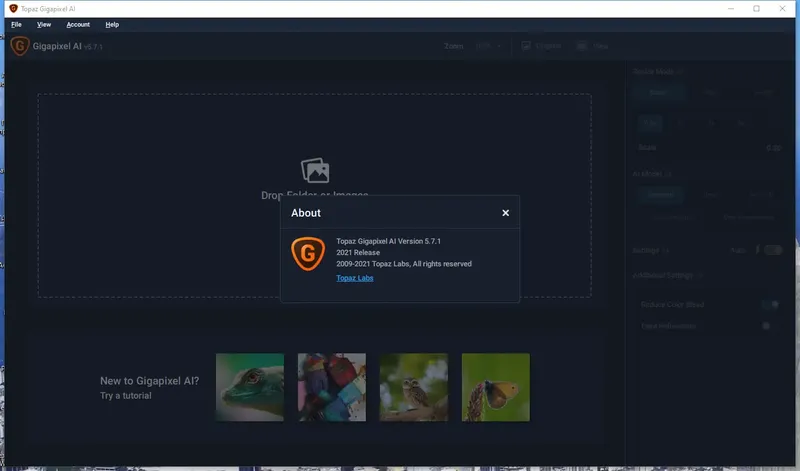800x471 pixels.
Task: Click the View mode icon in the toolbar
Action: click(582, 46)
